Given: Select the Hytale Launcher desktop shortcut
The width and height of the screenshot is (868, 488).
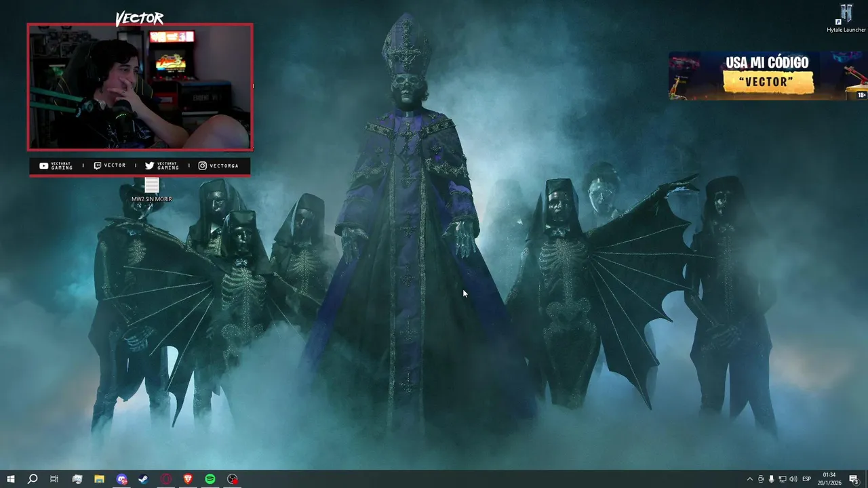Looking at the screenshot, I should pyautogui.click(x=846, y=18).
